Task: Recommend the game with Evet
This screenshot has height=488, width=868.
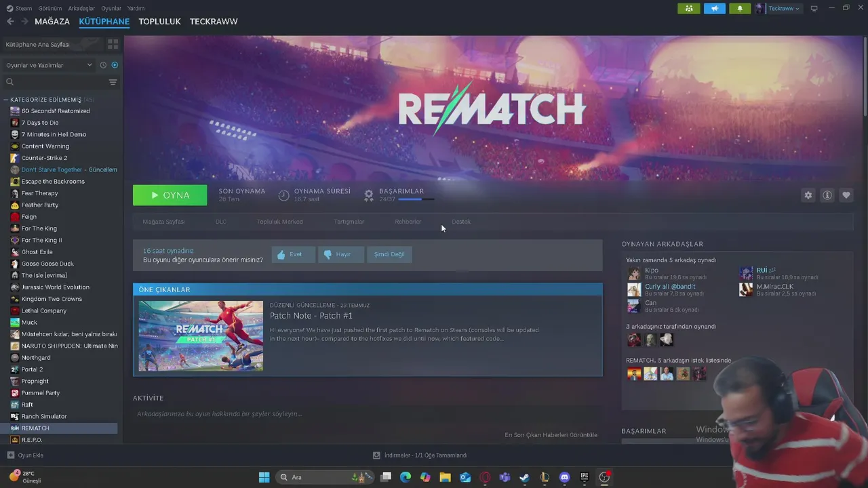Action: 294,254
